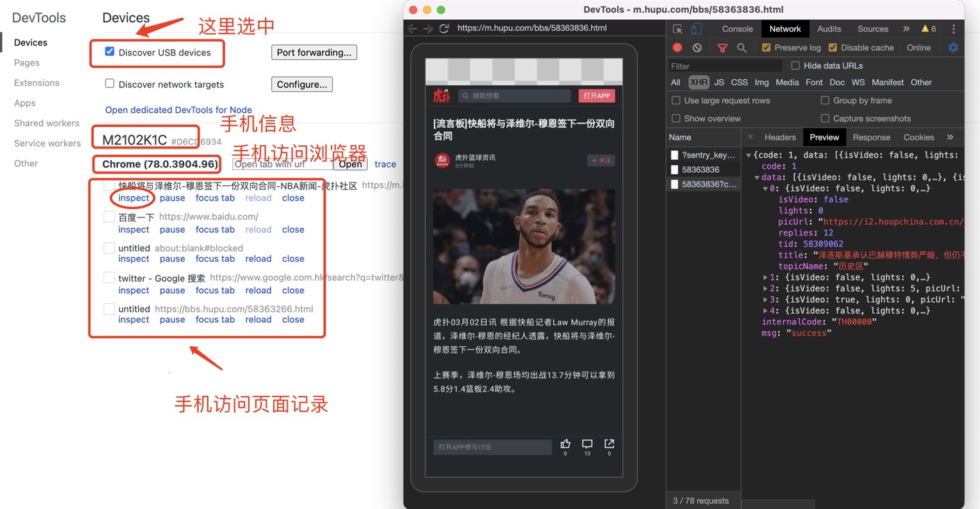
Task: Toggle the network filter funnel icon
Action: click(722, 48)
